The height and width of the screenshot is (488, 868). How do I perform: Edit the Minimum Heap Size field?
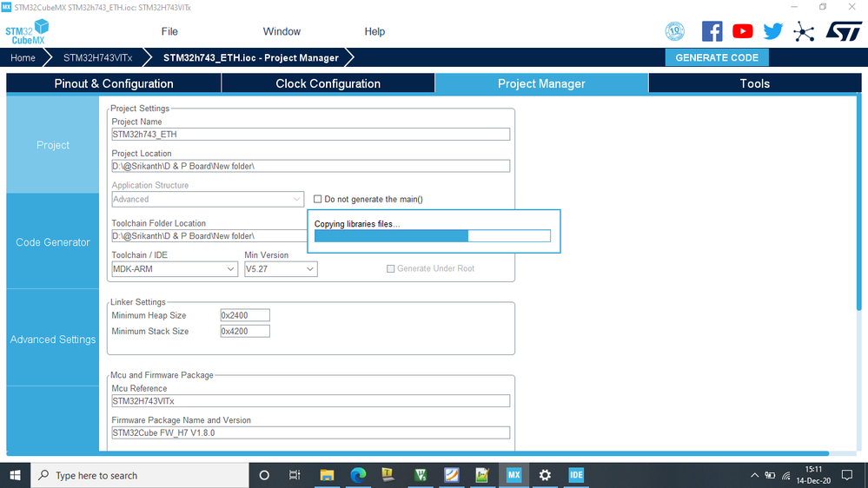click(245, 315)
